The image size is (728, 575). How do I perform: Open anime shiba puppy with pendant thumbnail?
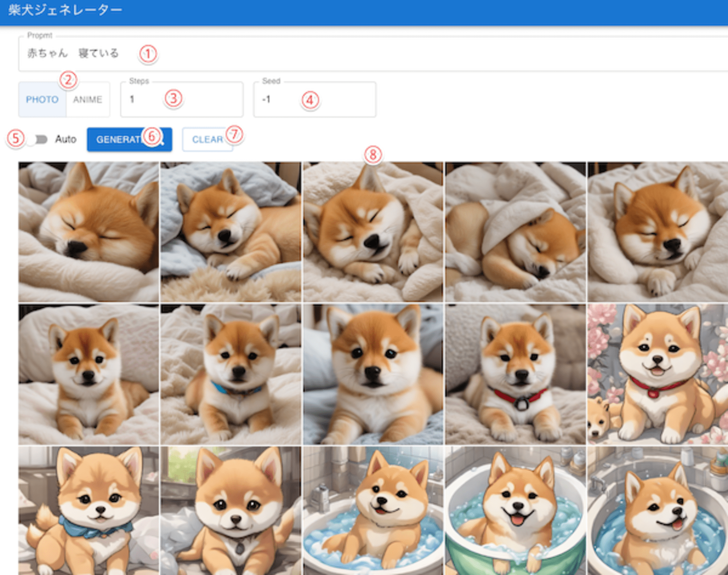231,511
